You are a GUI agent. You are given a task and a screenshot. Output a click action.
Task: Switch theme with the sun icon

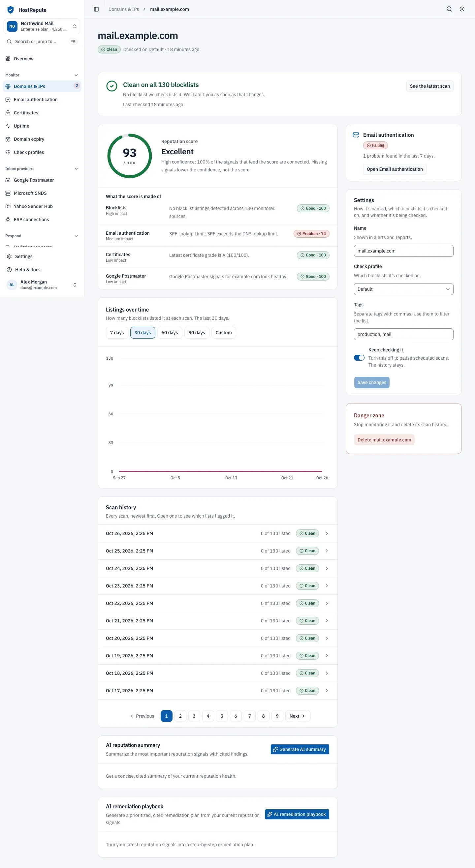click(462, 9)
